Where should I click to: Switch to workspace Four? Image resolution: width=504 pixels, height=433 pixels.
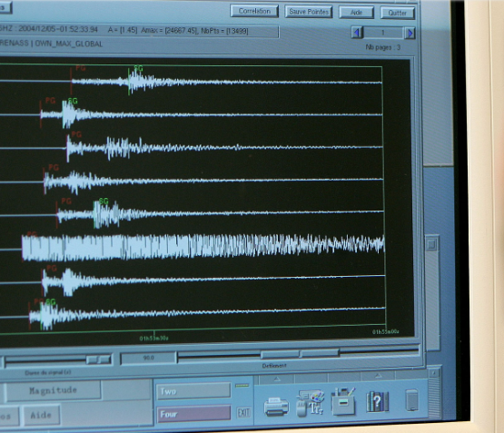(x=193, y=414)
